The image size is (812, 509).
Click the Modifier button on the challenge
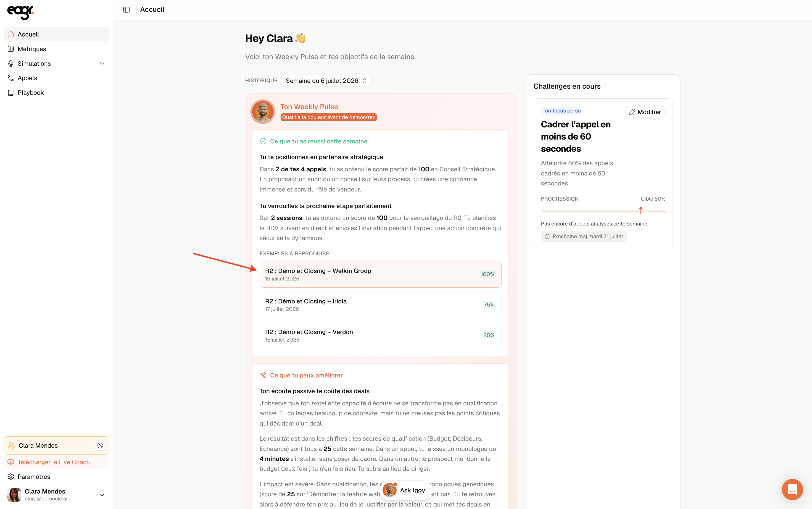(x=645, y=112)
